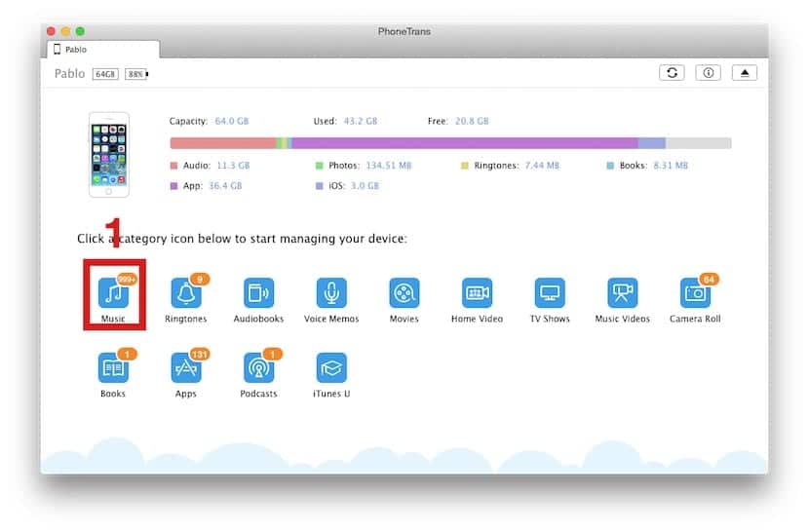The height and width of the screenshot is (532, 809).
Task: Click the Photos color legend swatch
Action: pyautogui.click(x=319, y=166)
